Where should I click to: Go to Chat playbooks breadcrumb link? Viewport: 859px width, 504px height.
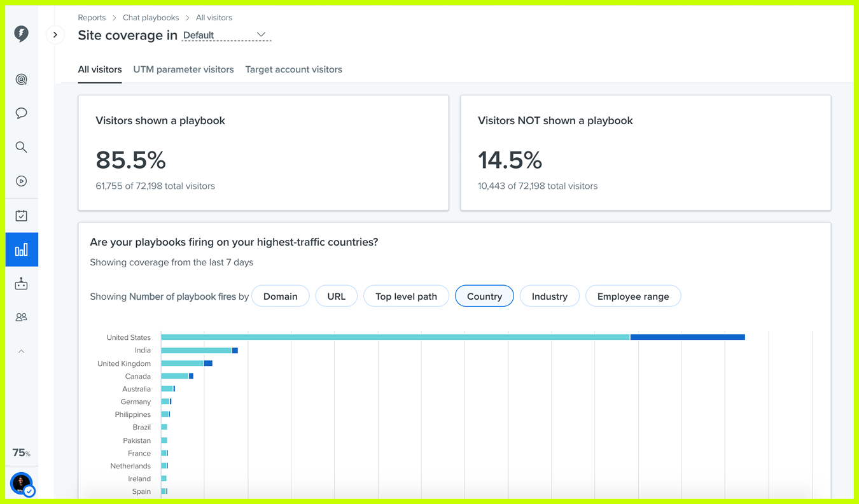151,18
